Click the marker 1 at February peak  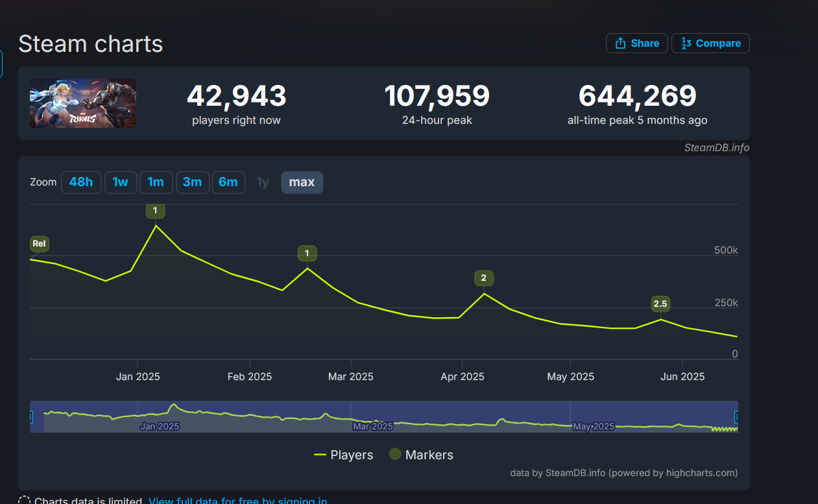click(x=307, y=253)
